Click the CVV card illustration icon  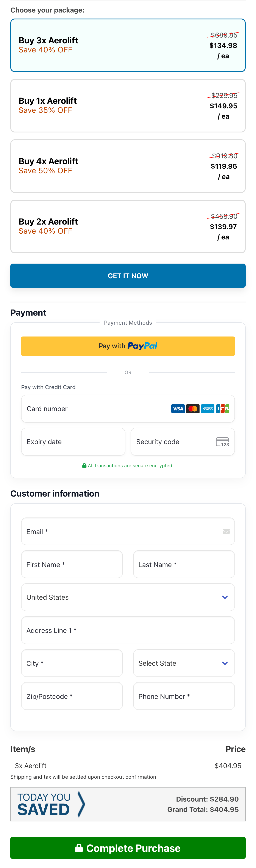[222, 441]
